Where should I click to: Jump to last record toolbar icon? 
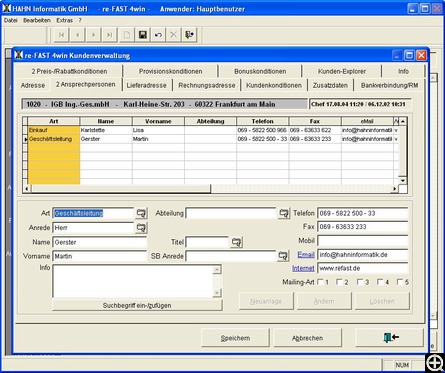[x=110, y=35]
